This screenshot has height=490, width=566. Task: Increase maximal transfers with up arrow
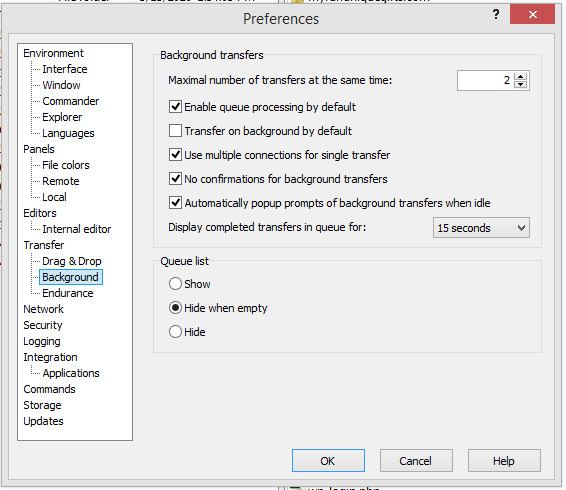coord(520,77)
